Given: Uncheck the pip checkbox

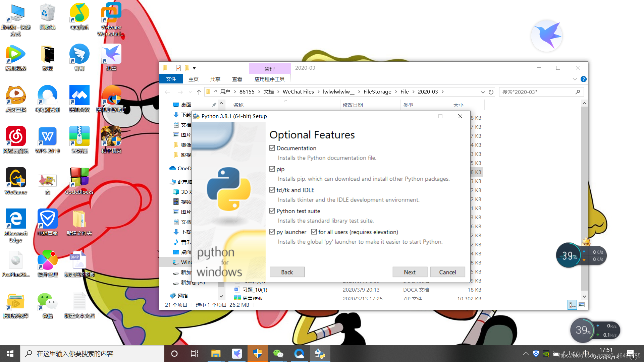Looking at the screenshot, I should pos(272,169).
